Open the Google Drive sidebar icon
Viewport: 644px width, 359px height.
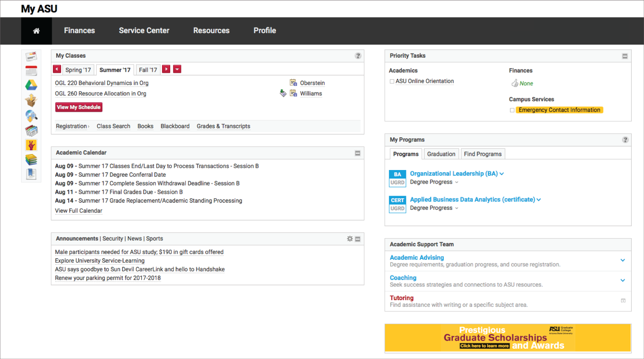(31, 85)
